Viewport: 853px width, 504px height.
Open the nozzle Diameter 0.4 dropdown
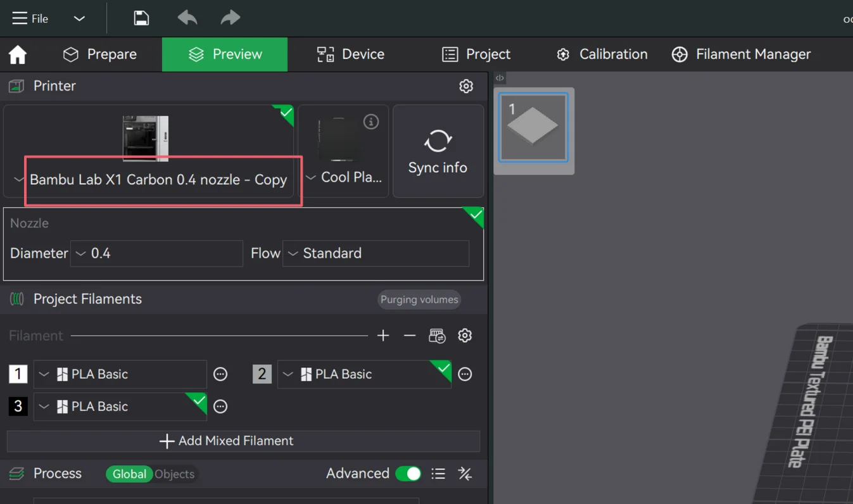pyautogui.click(x=156, y=253)
